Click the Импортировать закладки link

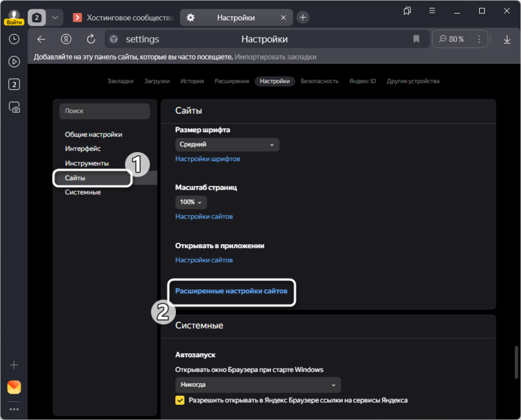pos(276,57)
